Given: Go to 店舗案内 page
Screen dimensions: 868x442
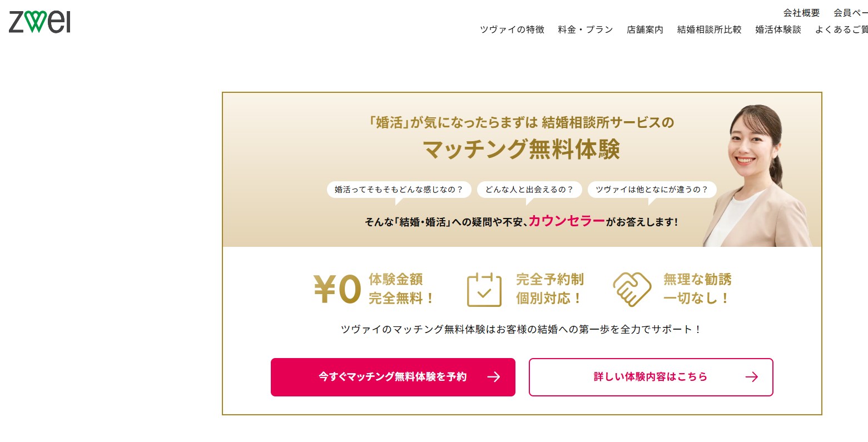Looking at the screenshot, I should (644, 29).
